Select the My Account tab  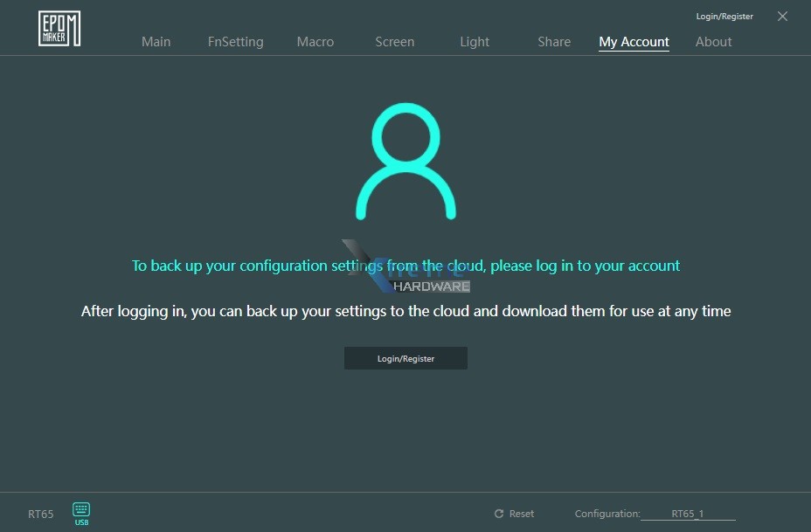[634, 42]
